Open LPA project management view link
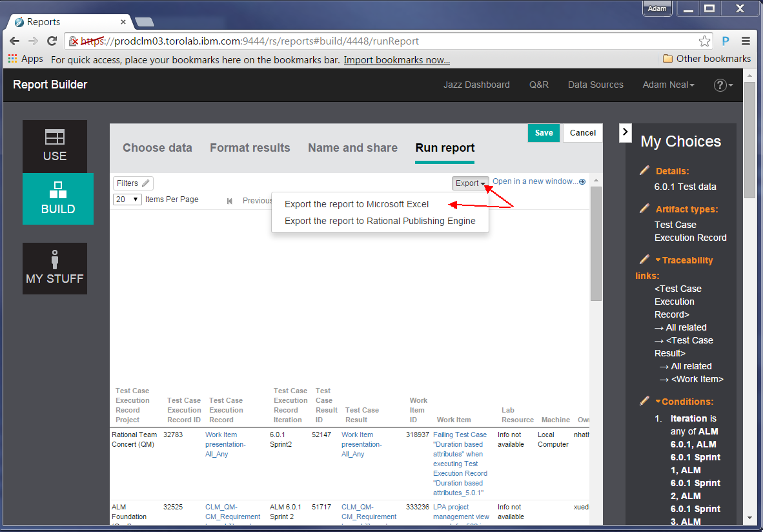763x532 pixels. [x=461, y=512]
